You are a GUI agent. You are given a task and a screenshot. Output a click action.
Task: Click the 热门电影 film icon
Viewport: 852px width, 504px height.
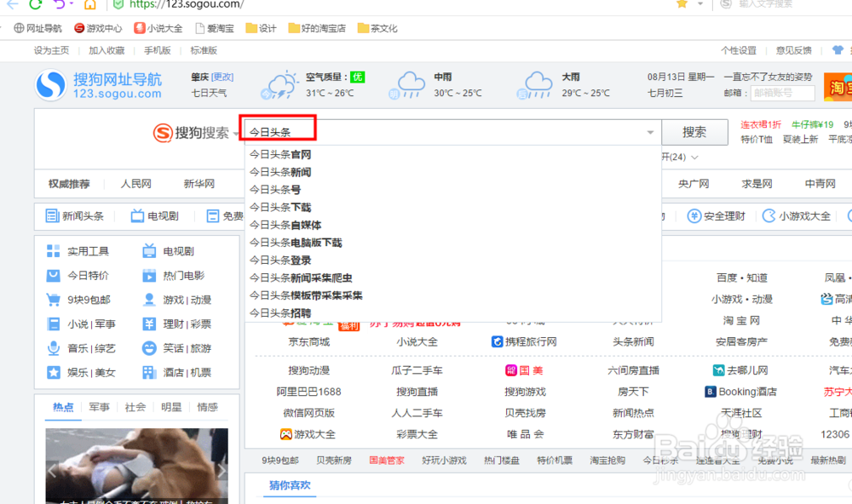149,275
